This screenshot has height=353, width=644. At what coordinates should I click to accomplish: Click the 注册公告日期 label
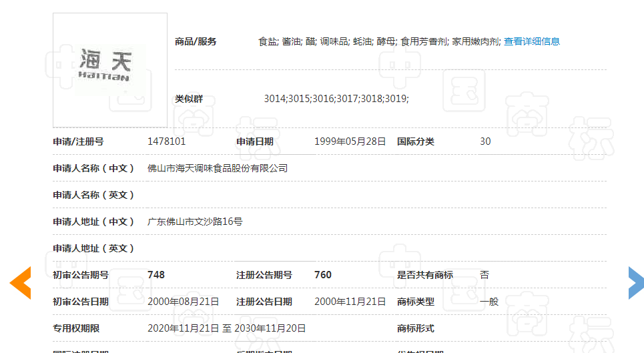[x=264, y=302]
